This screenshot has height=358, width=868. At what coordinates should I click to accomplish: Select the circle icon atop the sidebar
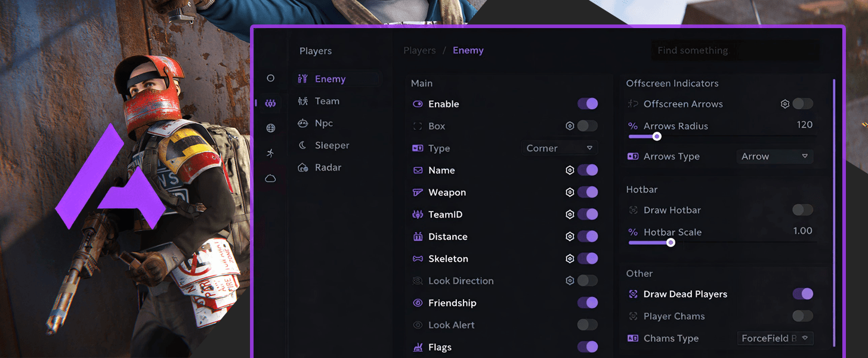270,78
